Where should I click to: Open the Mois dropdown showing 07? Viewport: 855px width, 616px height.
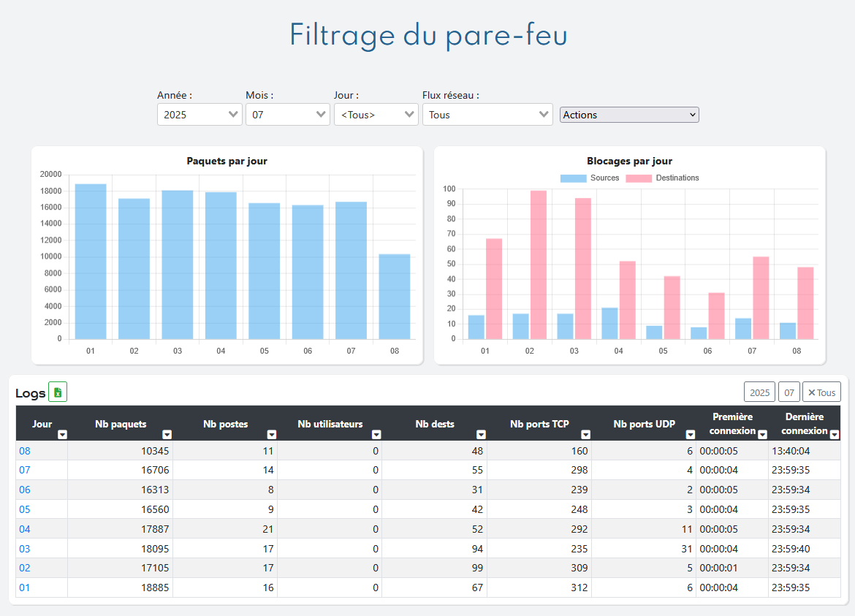click(288, 115)
